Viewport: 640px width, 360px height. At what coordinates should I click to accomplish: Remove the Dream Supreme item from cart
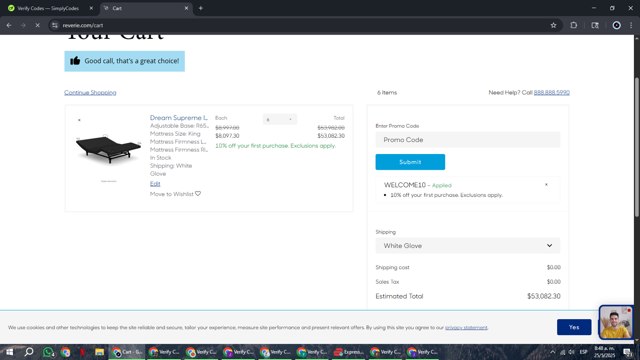click(x=79, y=120)
